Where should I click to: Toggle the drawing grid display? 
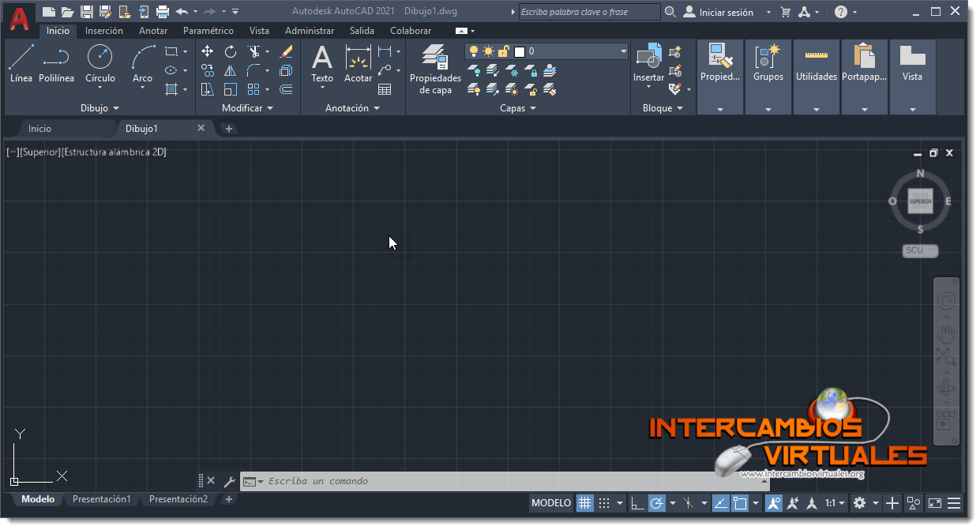pyautogui.click(x=584, y=503)
